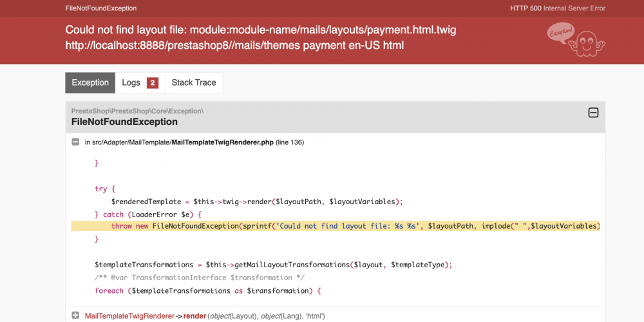Click the 'catch (LoaderError $e)' code line
644x322 pixels.
click(x=149, y=214)
